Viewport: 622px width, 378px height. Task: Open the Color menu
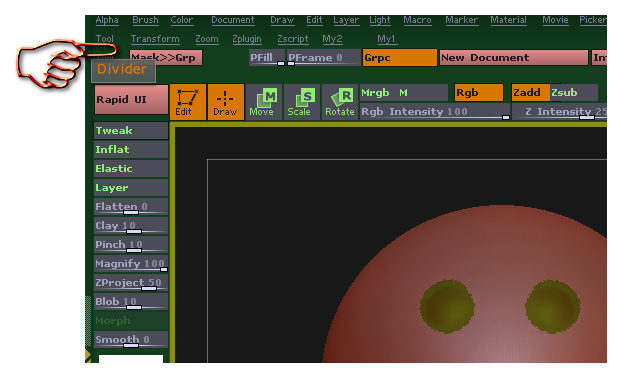pyautogui.click(x=182, y=20)
